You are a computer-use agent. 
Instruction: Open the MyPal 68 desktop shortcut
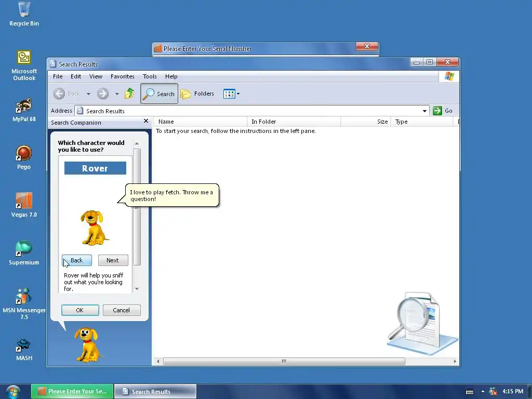click(x=24, y=110)
